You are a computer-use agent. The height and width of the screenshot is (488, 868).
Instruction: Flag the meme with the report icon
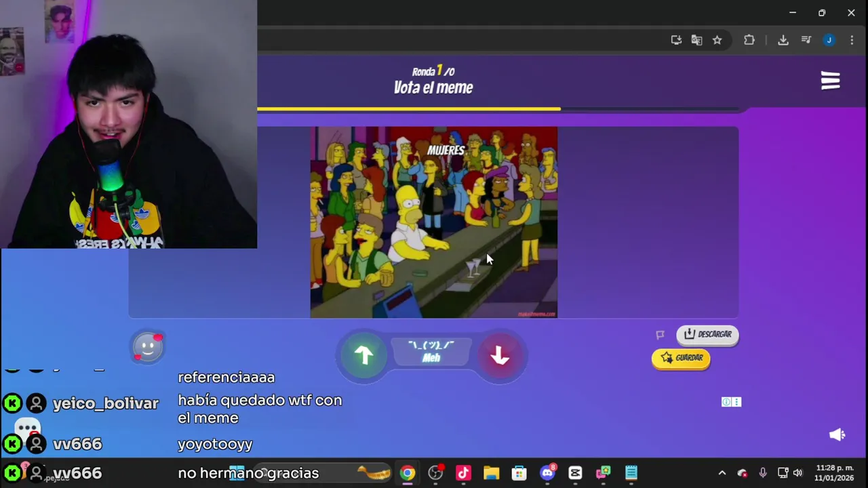(660, 335)
